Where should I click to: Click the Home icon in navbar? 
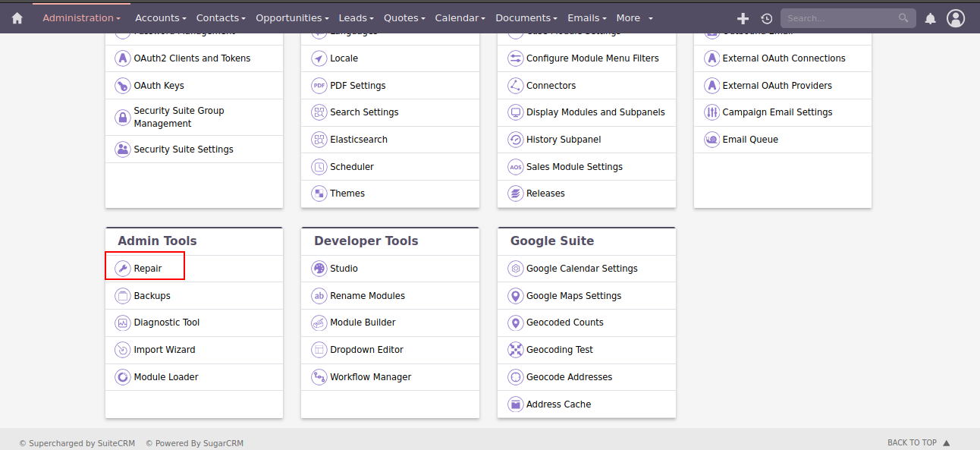click(17, 18)
